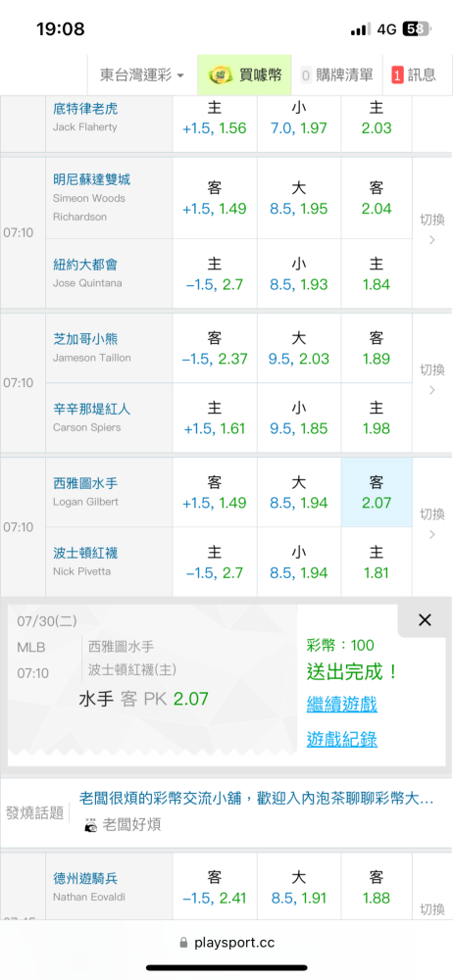Toggle the selected 西雅圖水手 客 2.07 bet cell

click(377, 493)
